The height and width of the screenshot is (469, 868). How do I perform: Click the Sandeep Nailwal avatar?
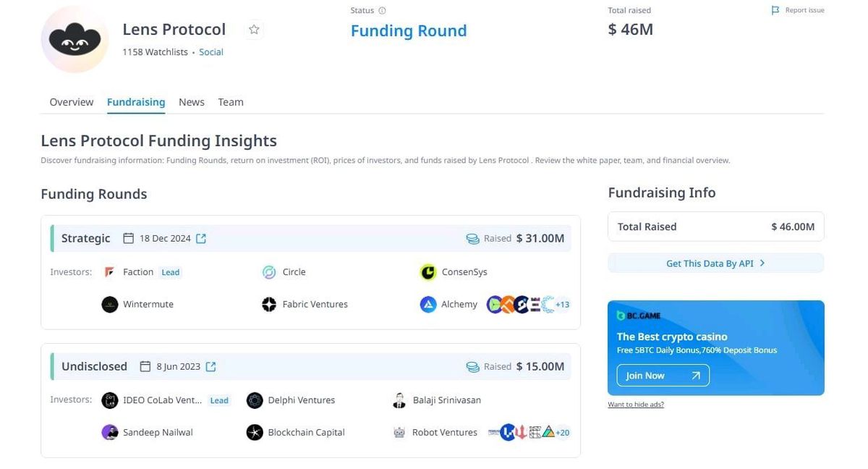109,432
